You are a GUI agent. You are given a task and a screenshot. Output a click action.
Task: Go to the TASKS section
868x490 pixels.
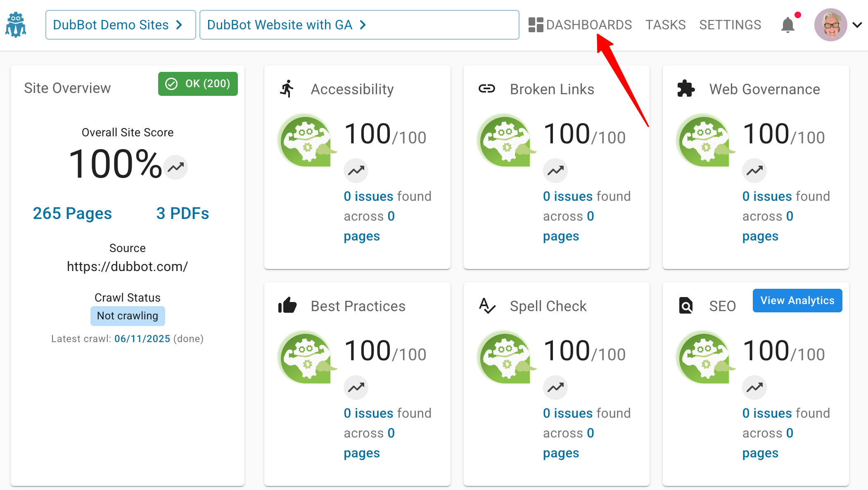click(x=665, y=24)
